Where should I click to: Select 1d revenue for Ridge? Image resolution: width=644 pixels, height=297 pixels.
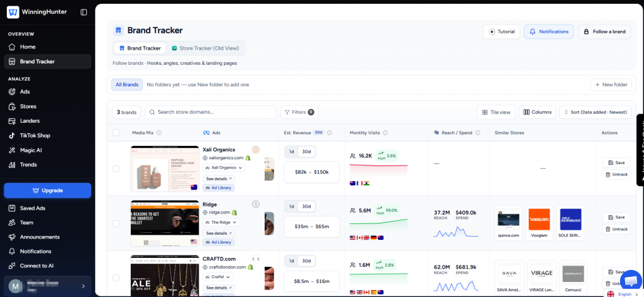click(292, 206)
